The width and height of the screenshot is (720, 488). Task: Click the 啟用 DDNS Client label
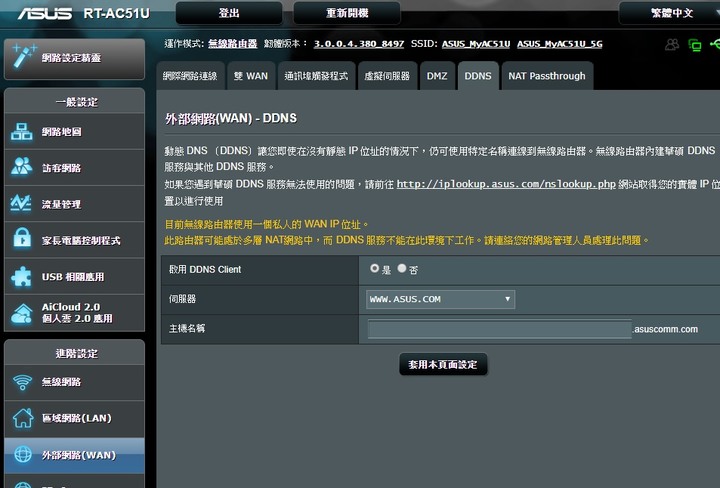pos(205,269)
